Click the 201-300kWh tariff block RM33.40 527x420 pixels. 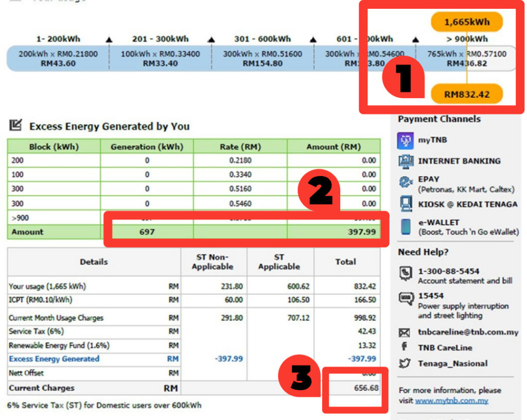coord(161,59)
